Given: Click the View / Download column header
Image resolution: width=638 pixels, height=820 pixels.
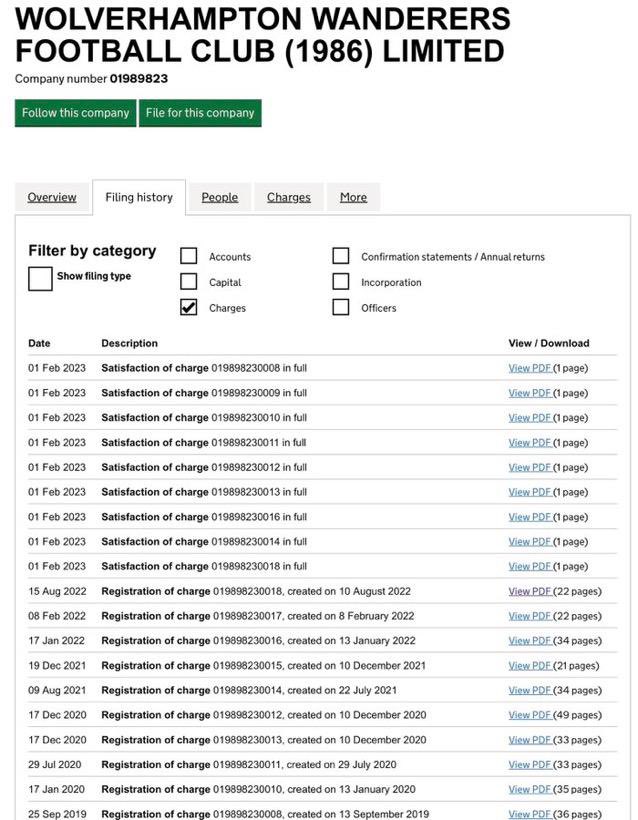Looking at the screenshot, I should tap(549, 344).
